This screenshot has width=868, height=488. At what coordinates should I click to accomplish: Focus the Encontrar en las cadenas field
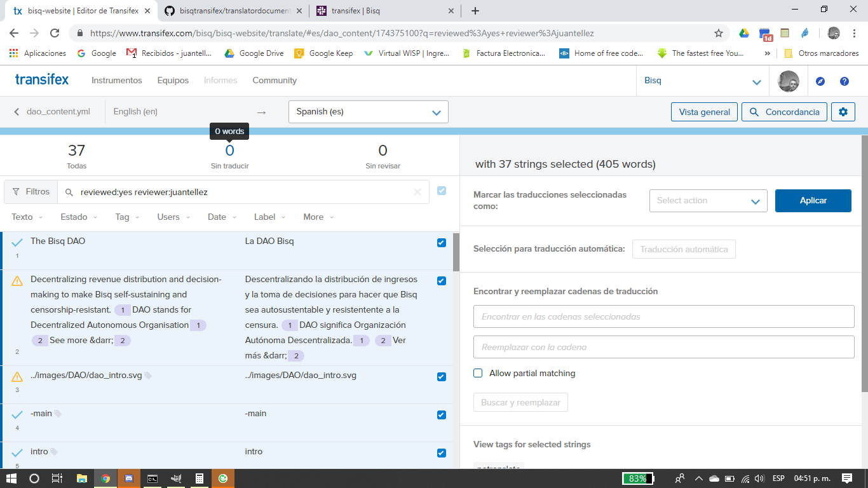click(664, 316)
